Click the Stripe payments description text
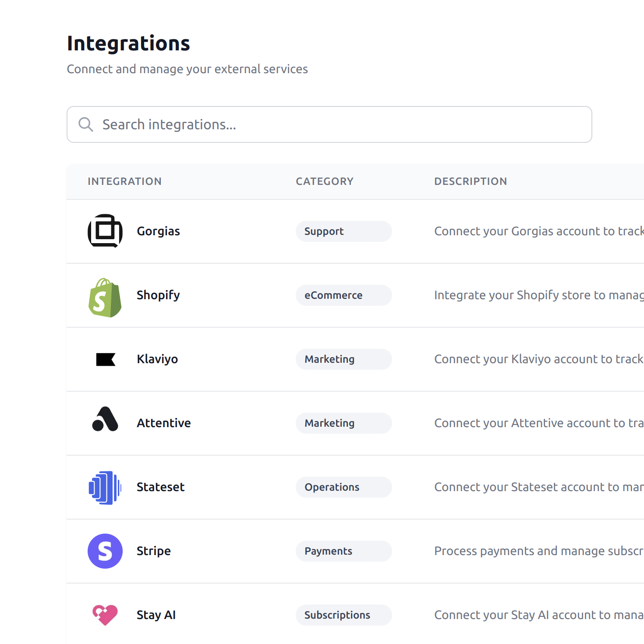Viewport: 644px width, 644px height. [539, 551]
